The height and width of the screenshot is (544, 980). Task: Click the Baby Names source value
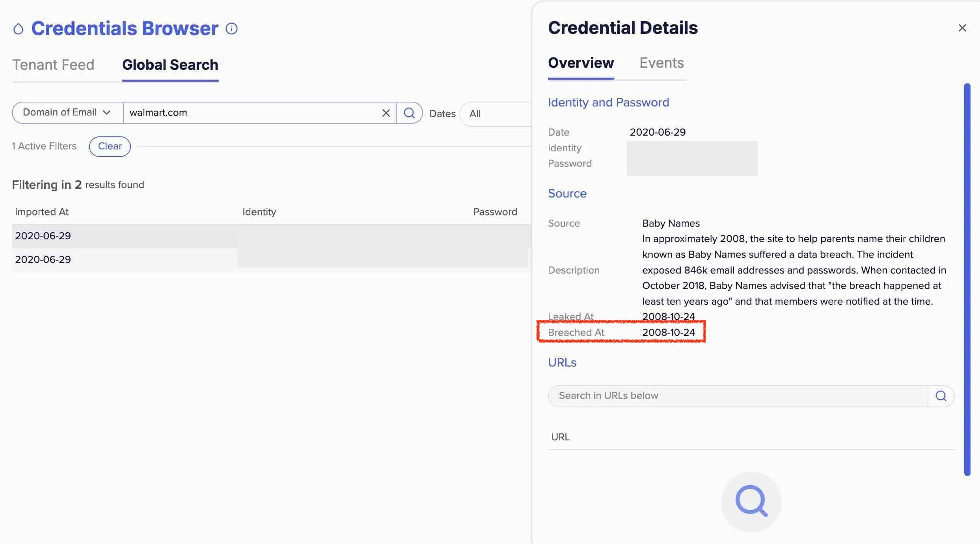671,224
